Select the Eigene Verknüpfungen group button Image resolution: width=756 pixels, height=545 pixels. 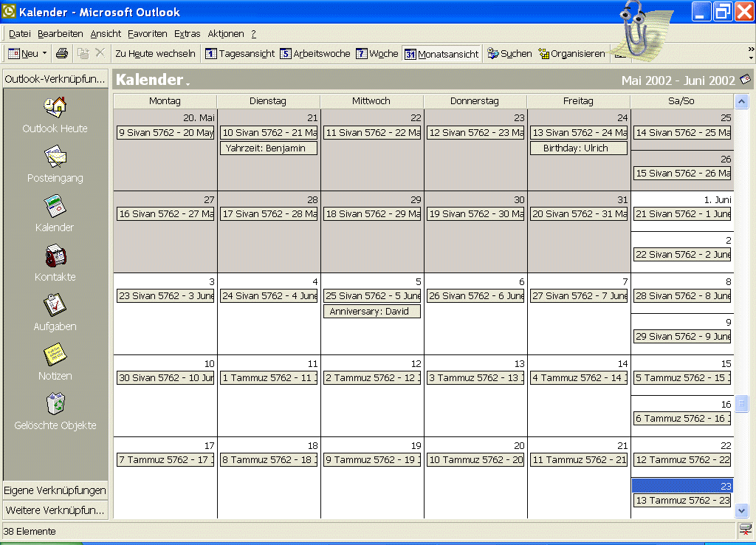(55, 490)
